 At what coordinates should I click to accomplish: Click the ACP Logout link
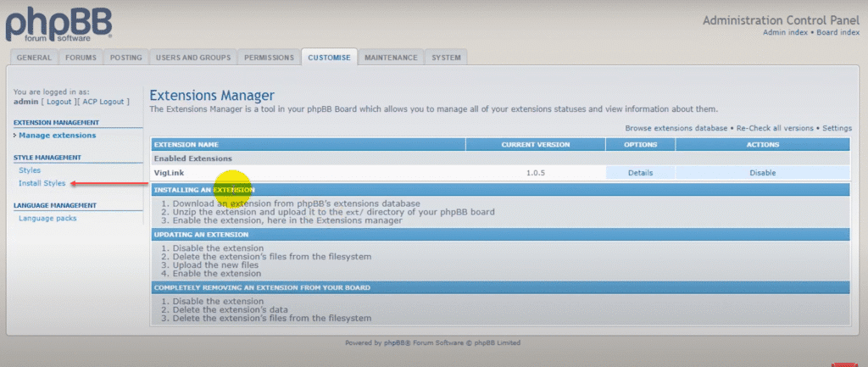click(x=104, y=101)
